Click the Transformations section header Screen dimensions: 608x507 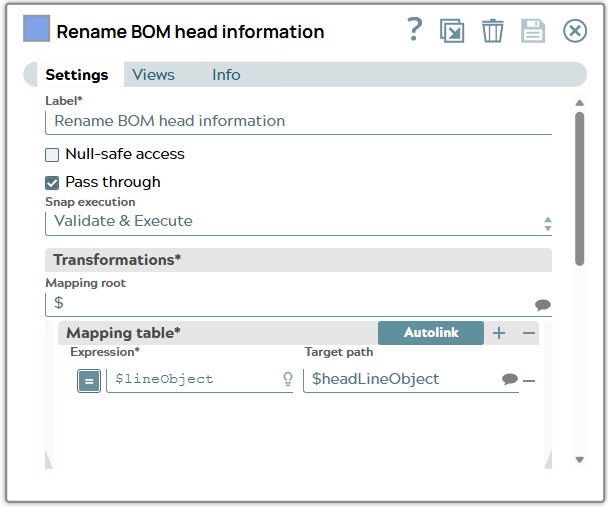click(298, 260)
